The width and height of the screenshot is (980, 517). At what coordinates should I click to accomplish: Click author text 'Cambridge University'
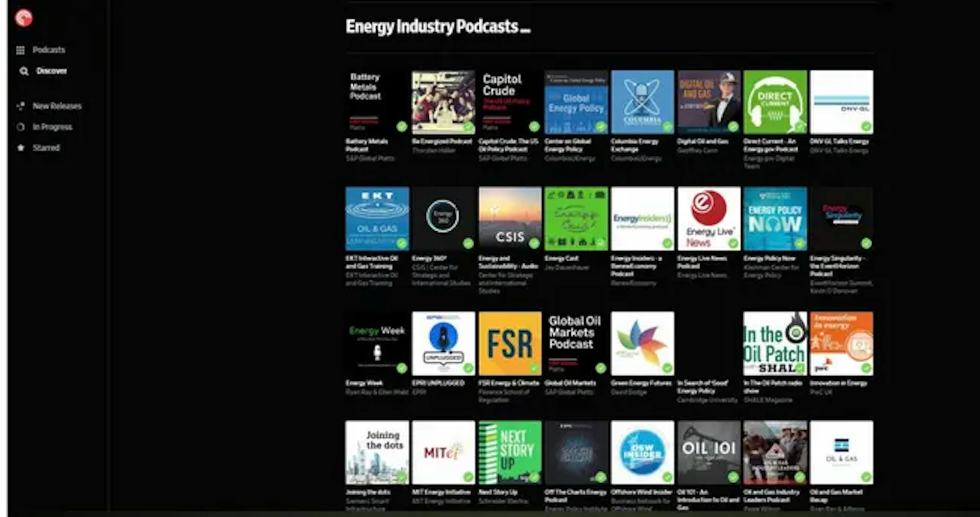(707, 400)
